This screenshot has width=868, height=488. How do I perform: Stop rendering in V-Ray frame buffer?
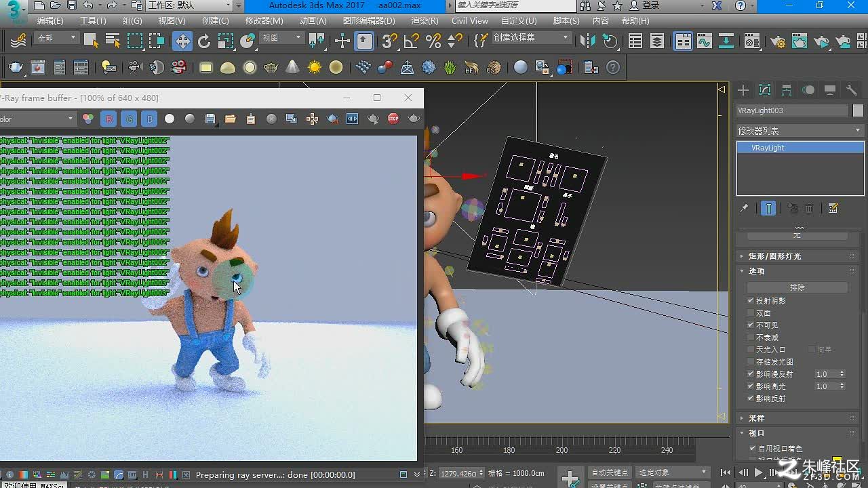coord(393,119)
